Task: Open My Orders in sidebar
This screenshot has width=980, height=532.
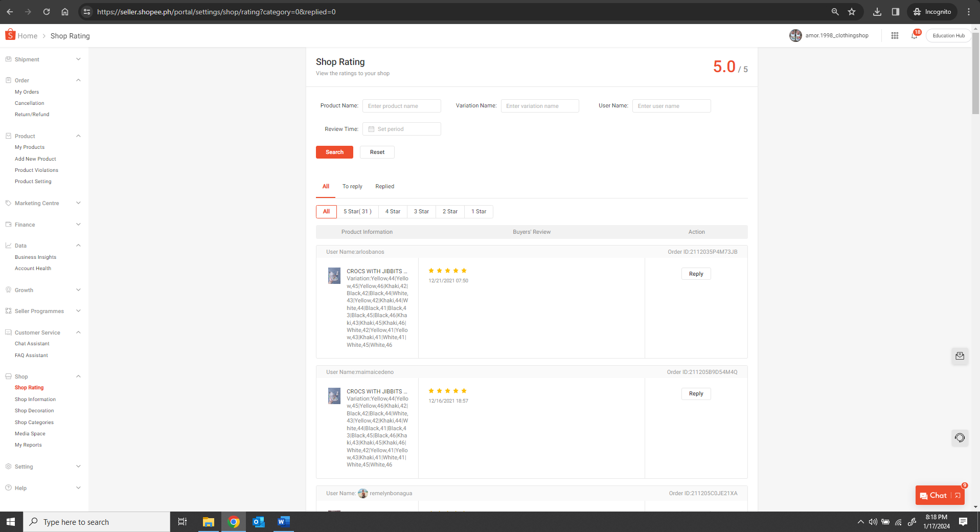Action: tap(27, 92)
